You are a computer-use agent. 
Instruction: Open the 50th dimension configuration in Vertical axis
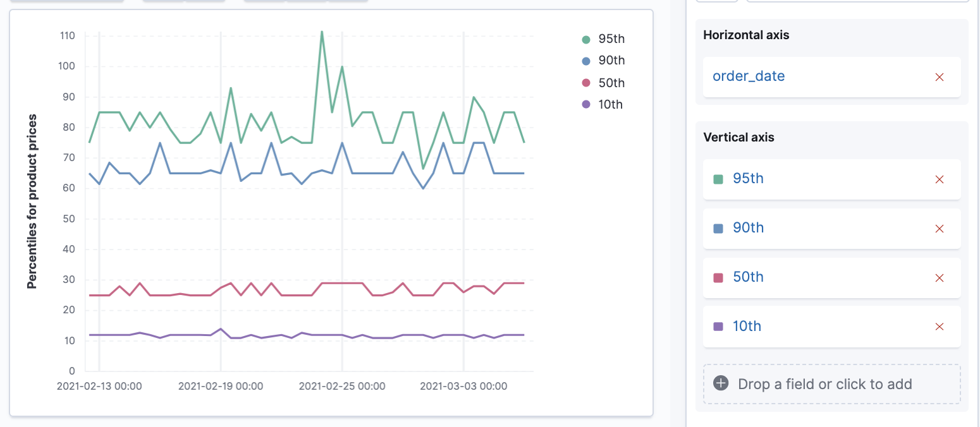click(x=748, y=277)
